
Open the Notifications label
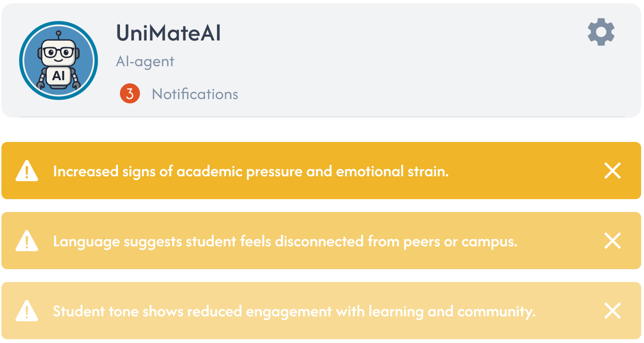click(x=194, y=94)
